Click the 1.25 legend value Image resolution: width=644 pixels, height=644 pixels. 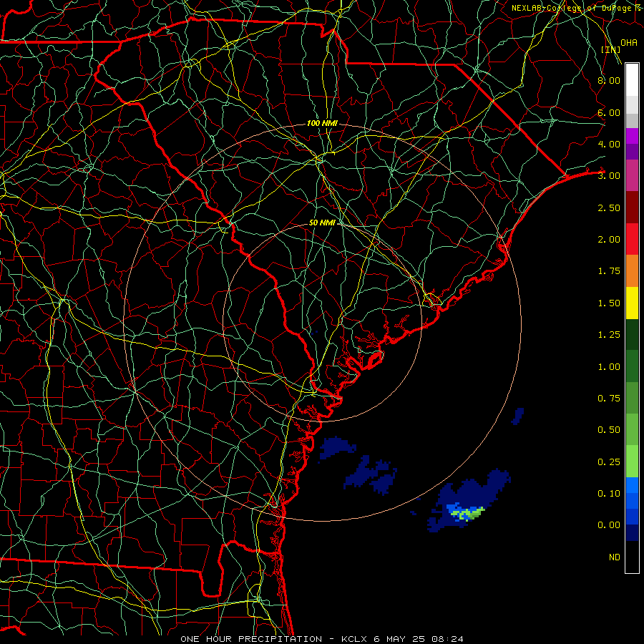click(609, 335)
